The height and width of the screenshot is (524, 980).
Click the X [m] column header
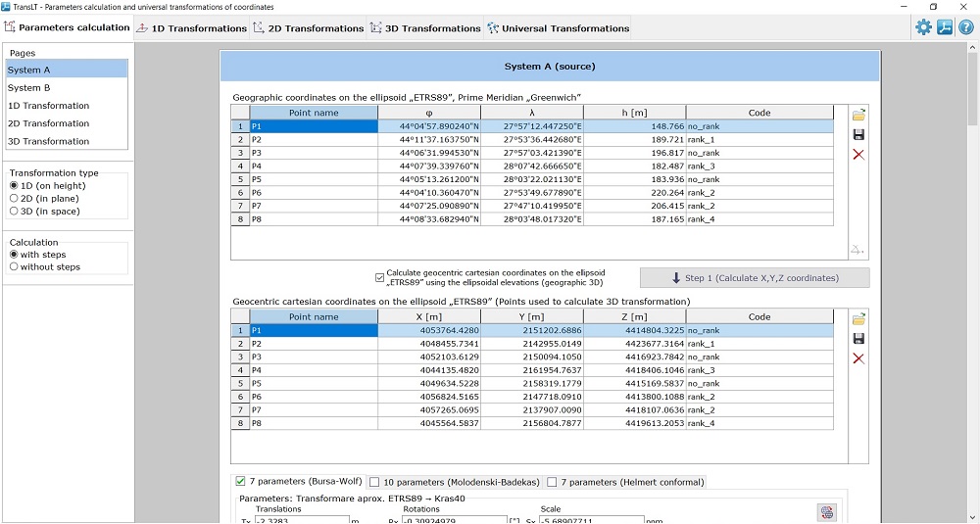point(429,316)
